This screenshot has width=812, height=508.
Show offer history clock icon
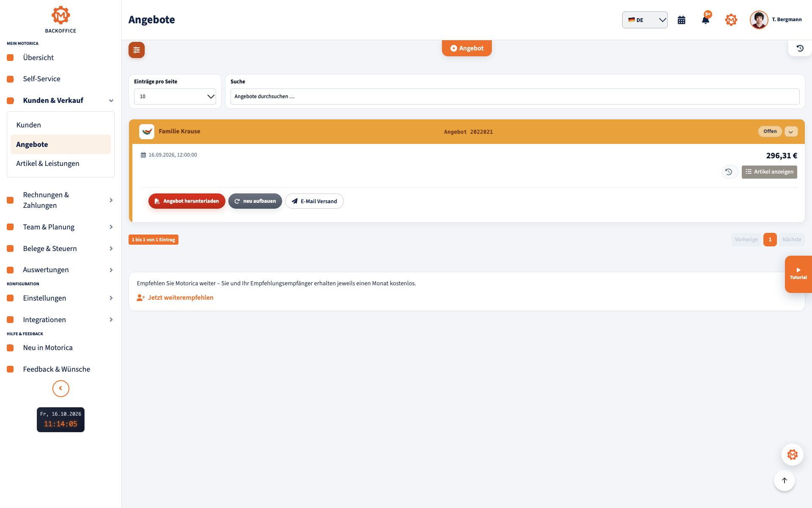pos(729,172)
